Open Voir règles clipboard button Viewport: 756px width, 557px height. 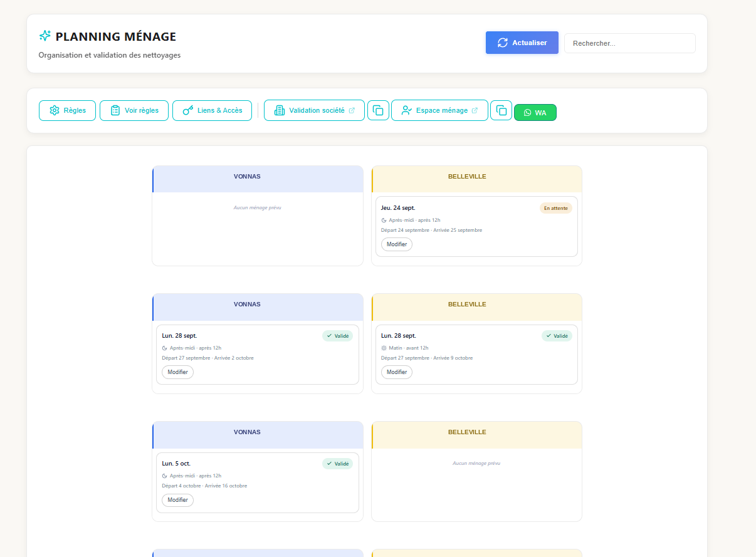pos(134,110)
